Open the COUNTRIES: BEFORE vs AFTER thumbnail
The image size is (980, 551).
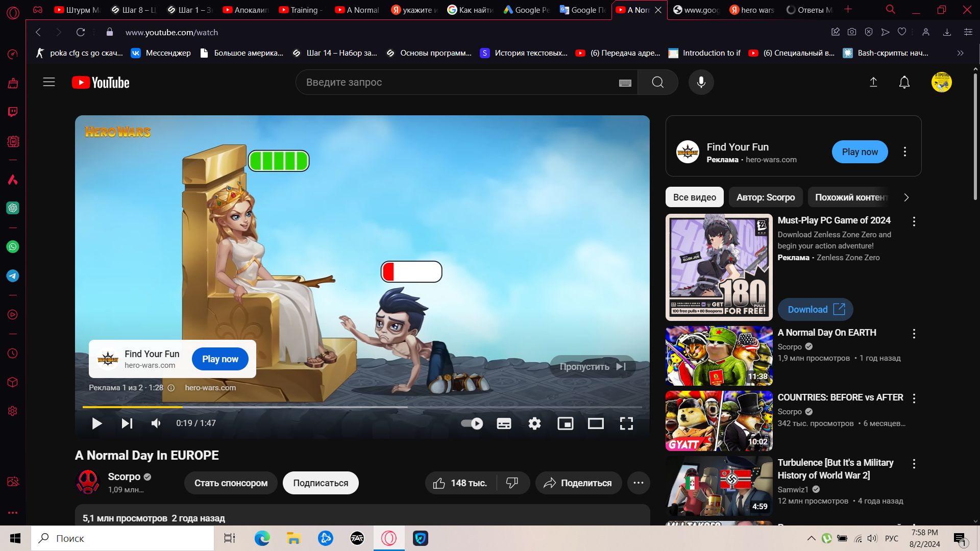[719, 421]
